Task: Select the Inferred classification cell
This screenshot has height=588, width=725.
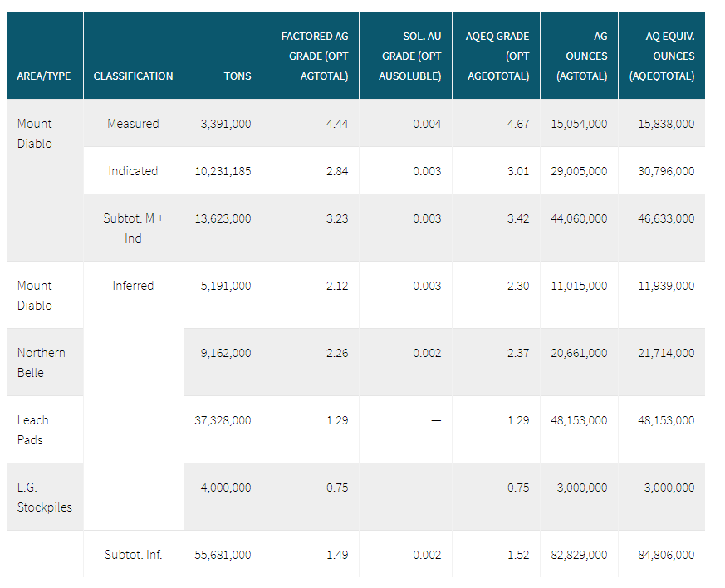Action: click(133, 286)
